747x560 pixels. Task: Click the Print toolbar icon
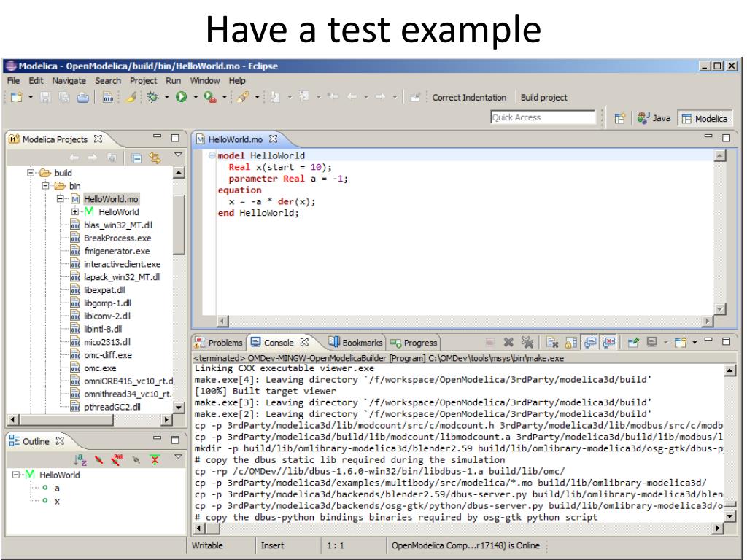pos(83,97)
